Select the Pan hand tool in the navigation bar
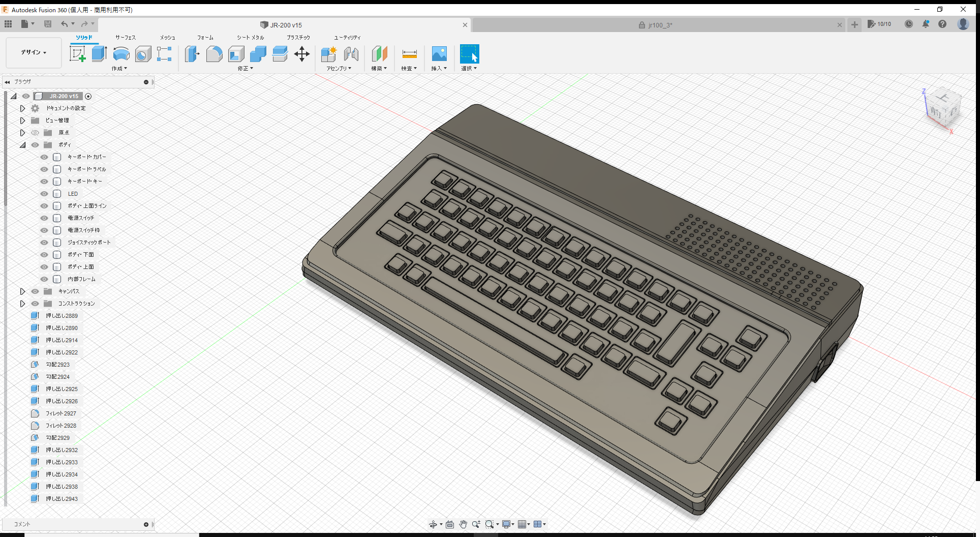This screenshot has width=980, height=537. 463,524
